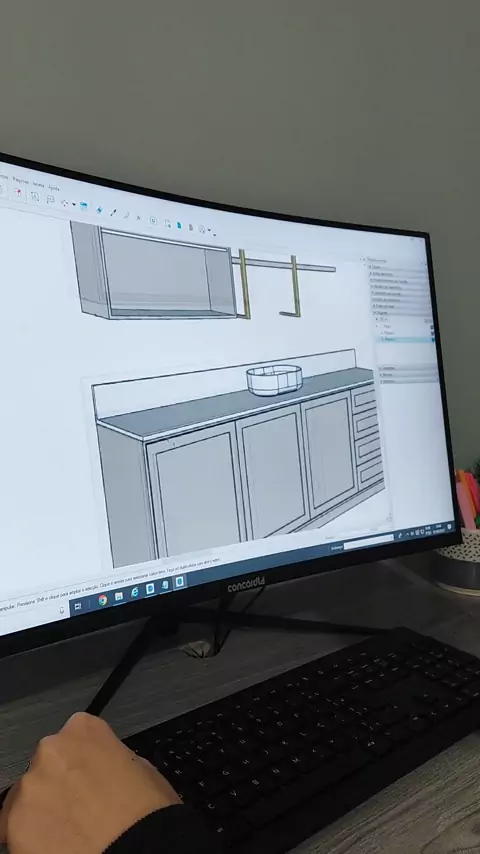The image size is (480, 854).
Task: Click the text tool icon beside red pin
Action: pyautogui.click(x=35, y=197)
